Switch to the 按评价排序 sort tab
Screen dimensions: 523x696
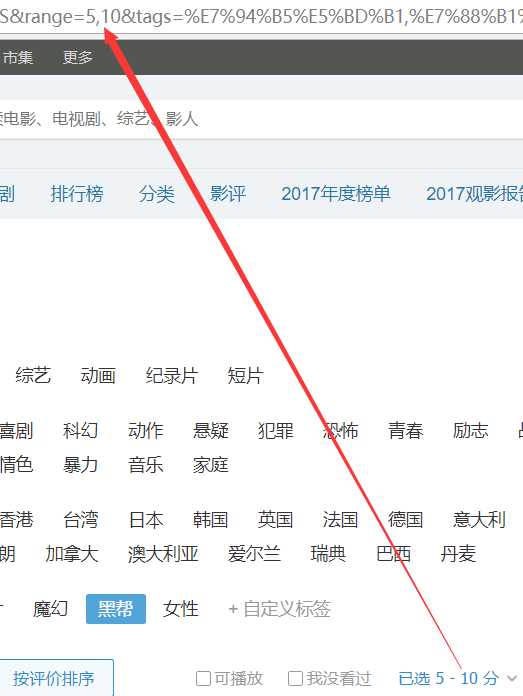click(54, 678)
